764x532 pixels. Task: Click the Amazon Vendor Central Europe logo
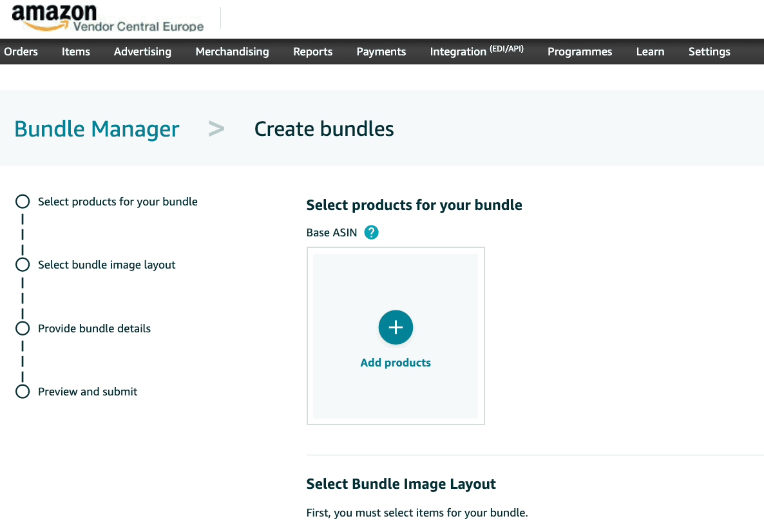click(x=108, y=18)
